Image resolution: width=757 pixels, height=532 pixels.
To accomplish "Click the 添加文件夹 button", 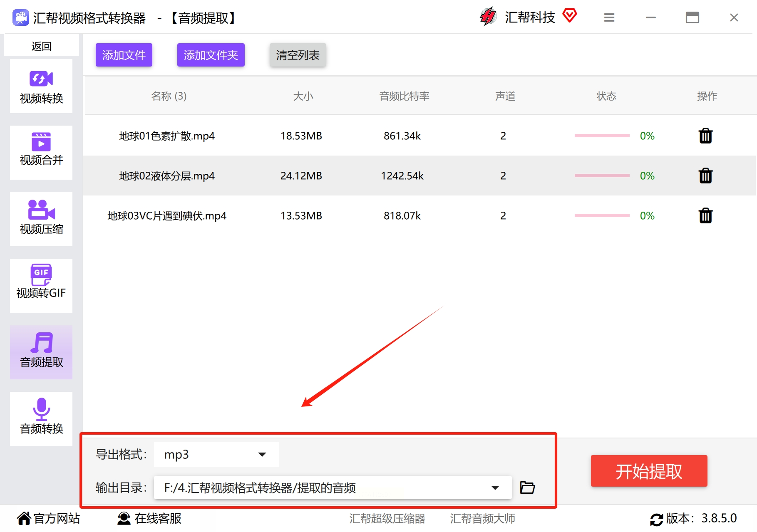I will tap(211, 55).
